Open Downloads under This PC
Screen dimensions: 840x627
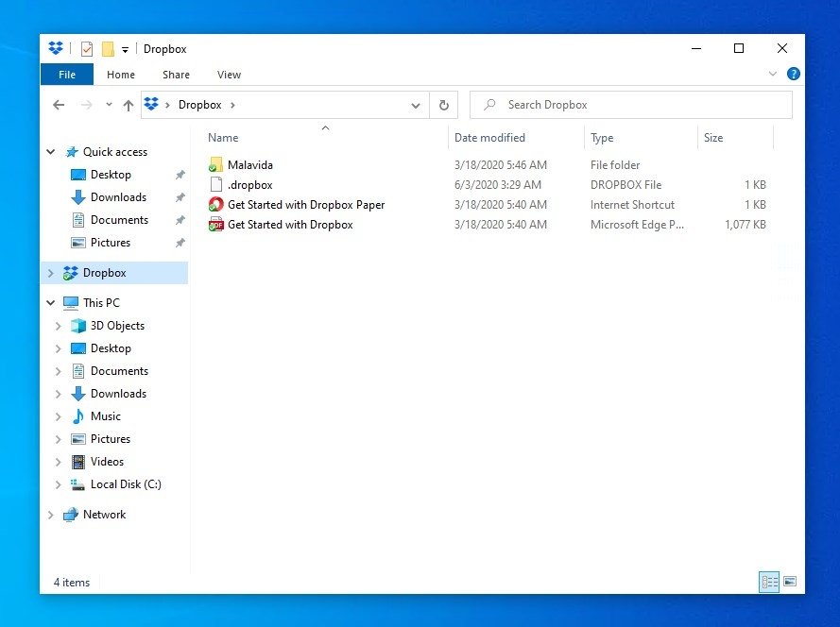118,394
